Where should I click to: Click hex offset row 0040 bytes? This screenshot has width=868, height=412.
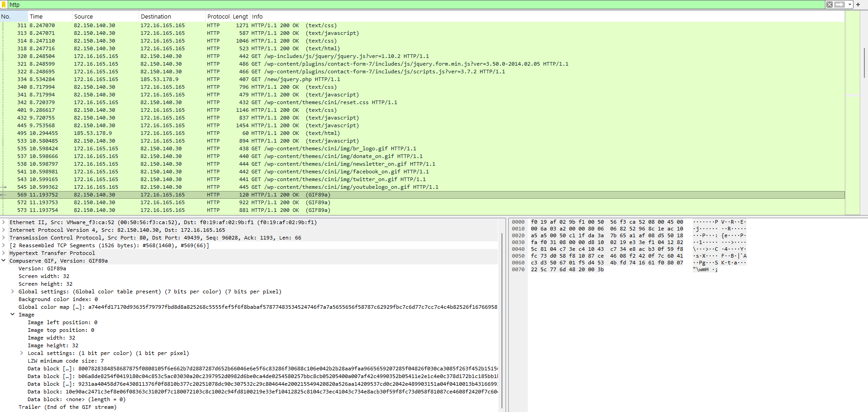(607, 249)
